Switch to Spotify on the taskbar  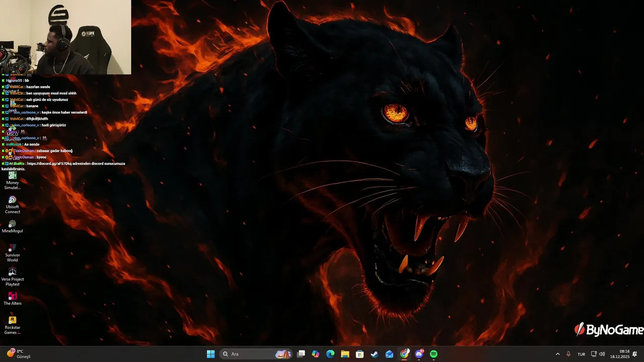coord(434,354)
